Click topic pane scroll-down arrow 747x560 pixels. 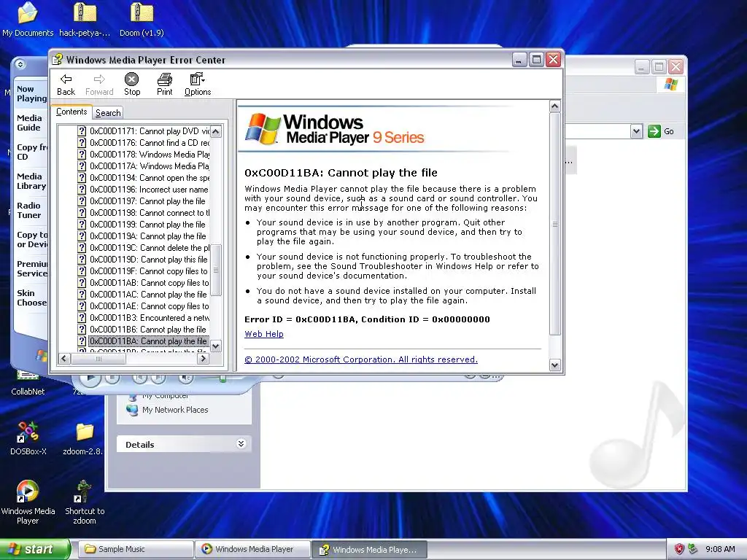click(x=554, y=365)
